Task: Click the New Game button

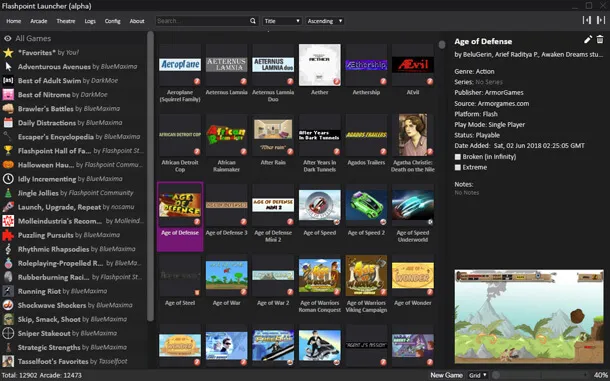Action: (447, 375)
